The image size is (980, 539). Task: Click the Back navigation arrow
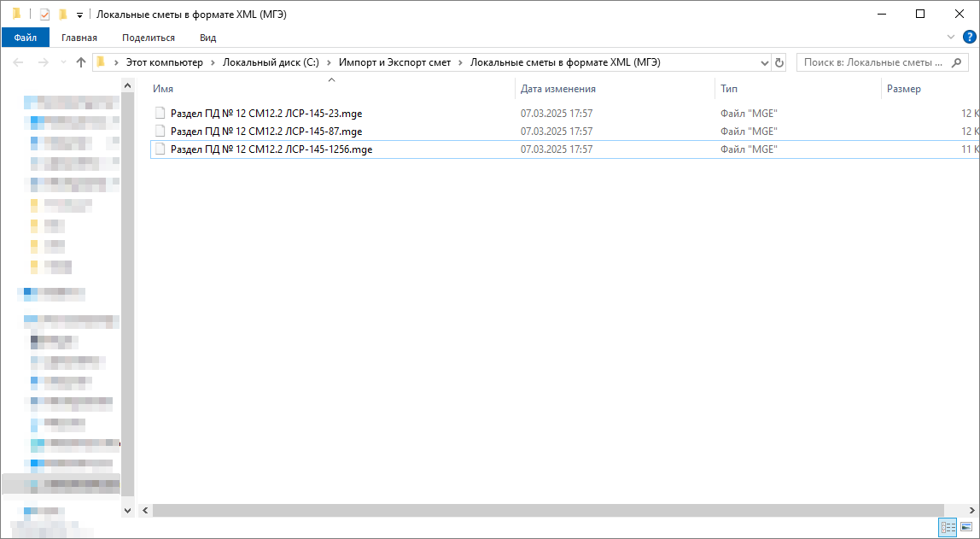pos(18,62)
